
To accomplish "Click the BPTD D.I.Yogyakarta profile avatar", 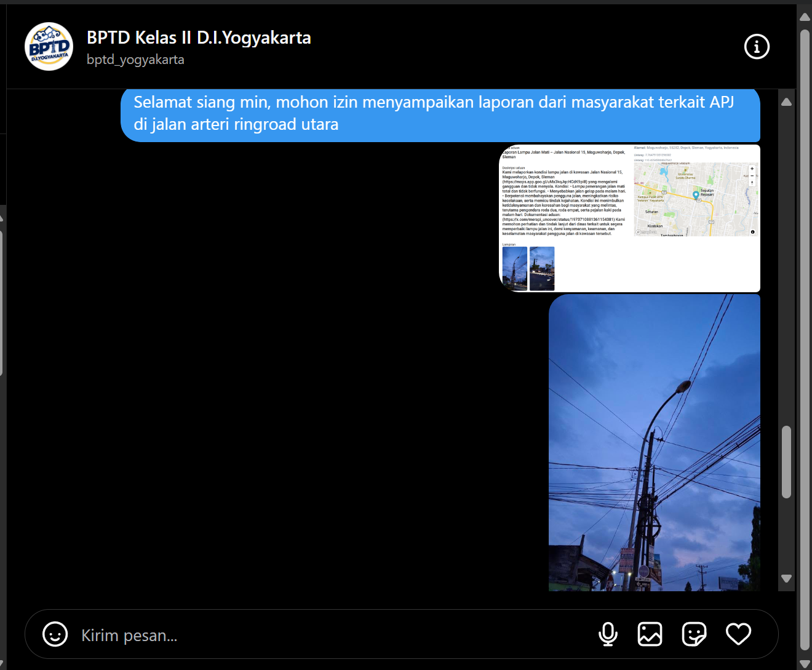I will point(49,47).
